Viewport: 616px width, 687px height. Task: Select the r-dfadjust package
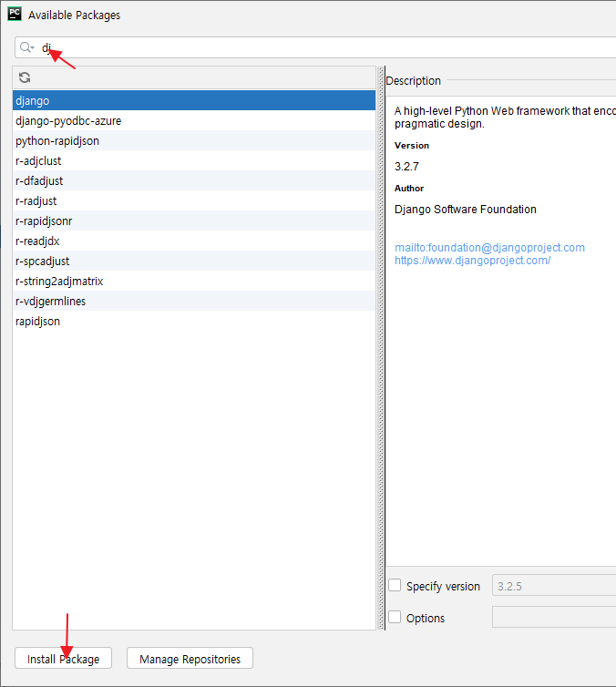194,181
